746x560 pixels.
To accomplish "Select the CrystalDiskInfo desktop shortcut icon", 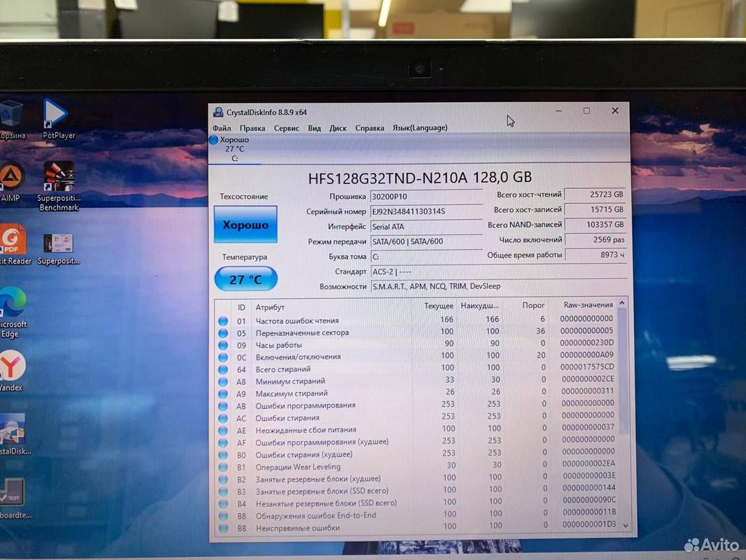I will point(14,434).
